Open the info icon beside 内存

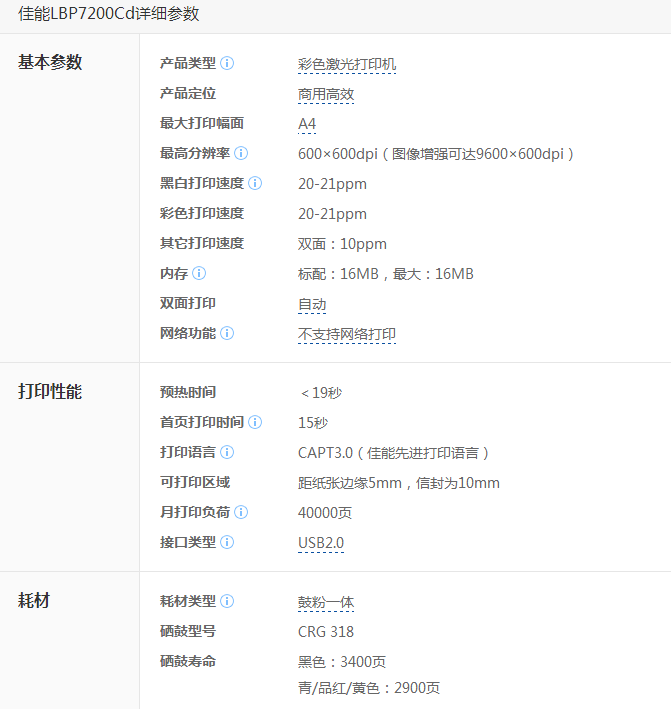[199, 273]
